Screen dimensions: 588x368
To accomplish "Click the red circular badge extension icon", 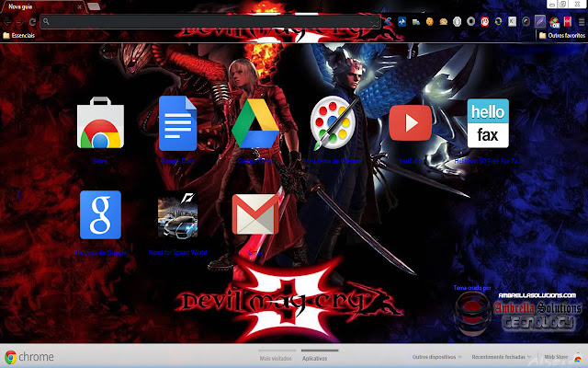I will [x=484, y=22].
